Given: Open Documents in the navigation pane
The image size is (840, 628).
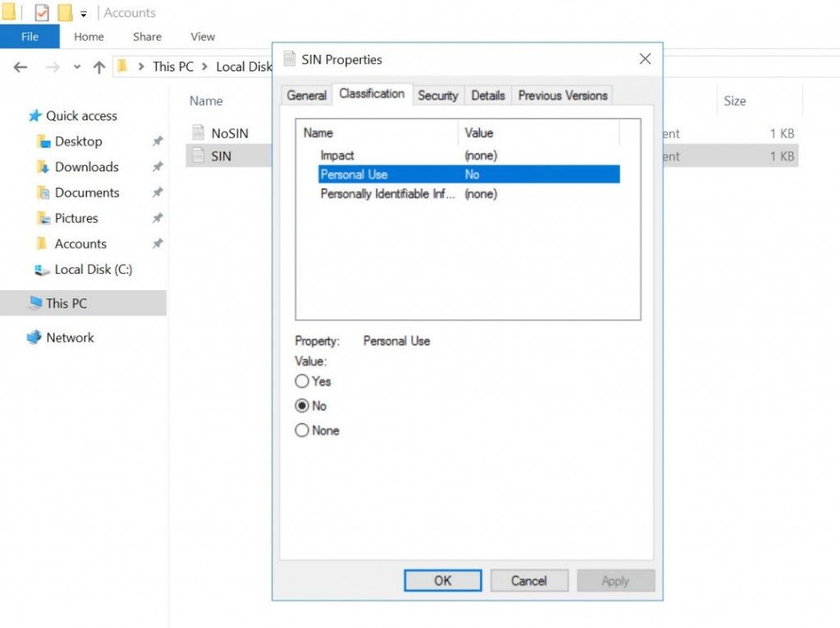Looking at the screenshot, I should pyautogui.click(x=87, y=193).
